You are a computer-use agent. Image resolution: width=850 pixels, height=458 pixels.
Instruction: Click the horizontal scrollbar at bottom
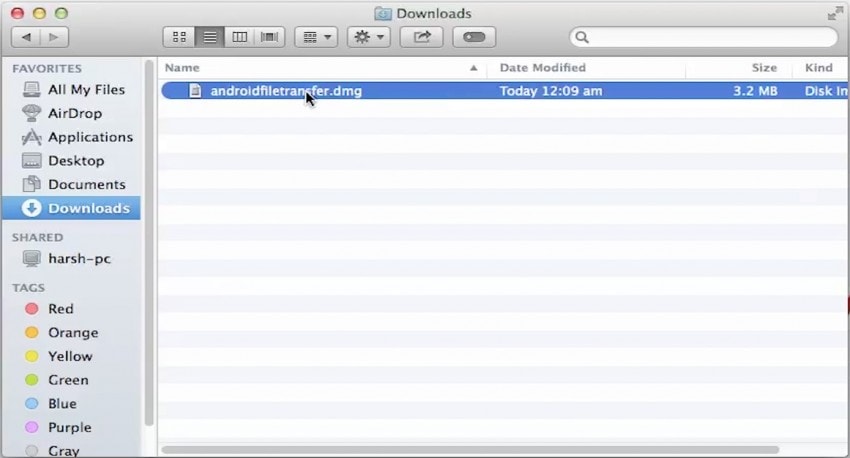click(470, 450)
